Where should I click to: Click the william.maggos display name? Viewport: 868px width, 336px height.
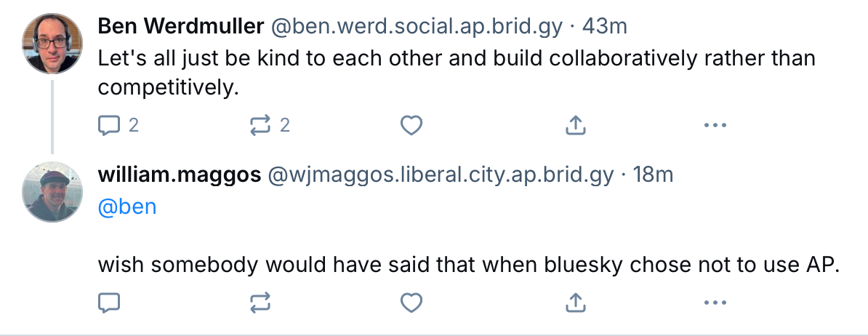tap(179, 175)
